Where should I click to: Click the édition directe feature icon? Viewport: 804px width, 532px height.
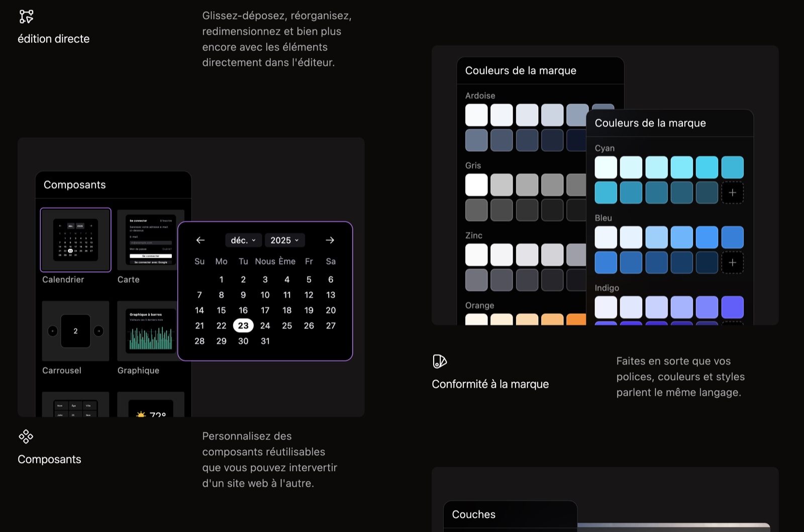[26, 17]
